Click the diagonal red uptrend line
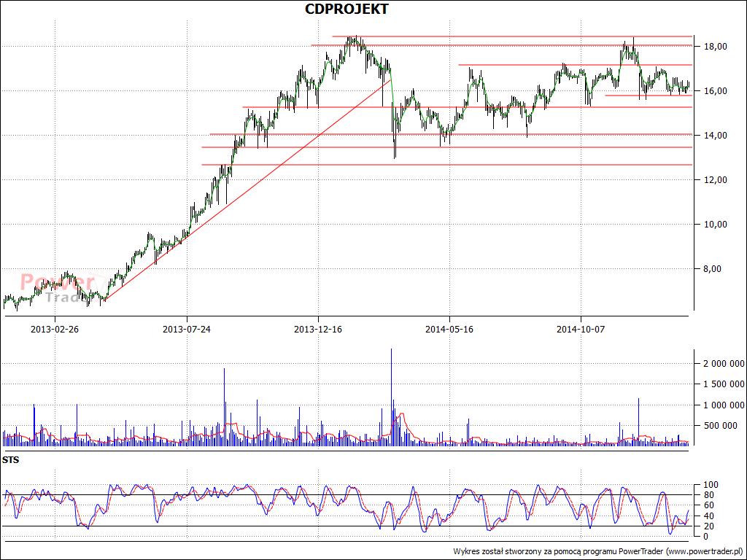This screenshot has width=747, height=560. pos(248,190)
